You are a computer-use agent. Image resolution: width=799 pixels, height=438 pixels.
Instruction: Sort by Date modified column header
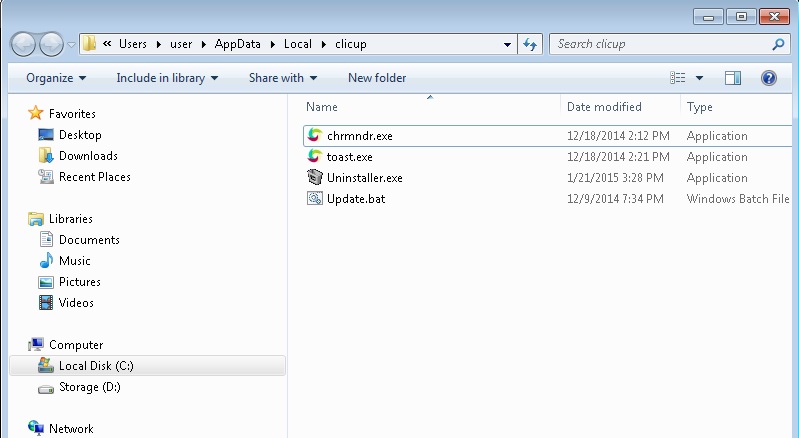(x=604, y=107)
